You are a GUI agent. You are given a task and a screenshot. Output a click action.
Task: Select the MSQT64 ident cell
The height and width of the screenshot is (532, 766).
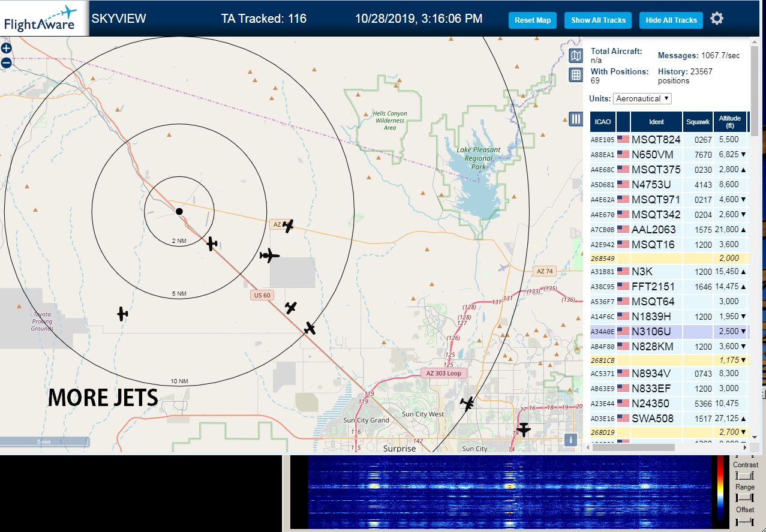(x=656, y=302)
